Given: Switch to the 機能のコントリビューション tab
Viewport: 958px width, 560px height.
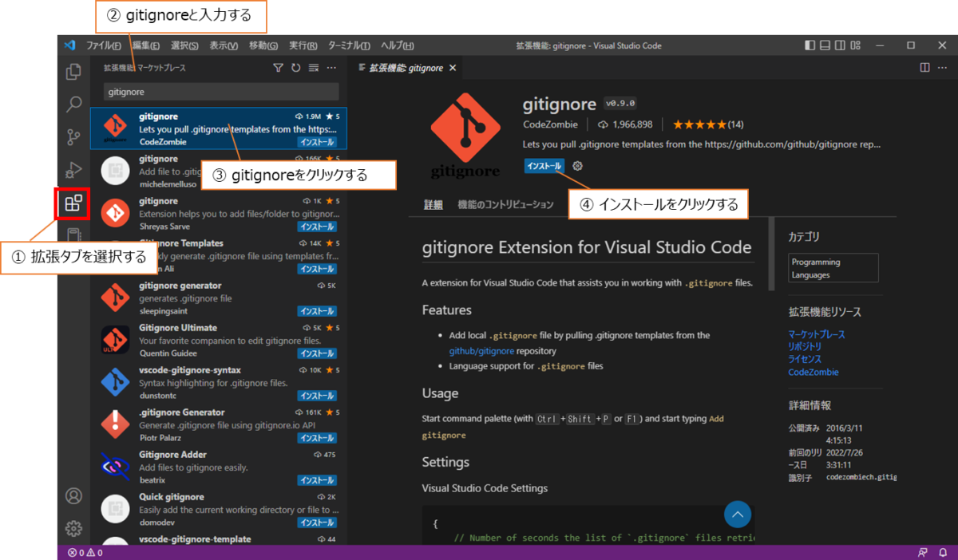Looking at the screenshot, I should [505, 205].
